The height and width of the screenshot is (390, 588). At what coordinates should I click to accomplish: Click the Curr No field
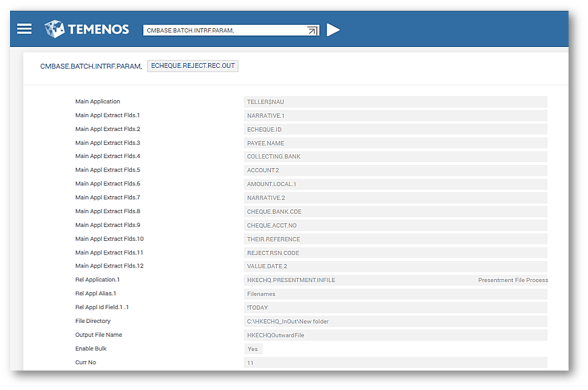tap(395, 363)
